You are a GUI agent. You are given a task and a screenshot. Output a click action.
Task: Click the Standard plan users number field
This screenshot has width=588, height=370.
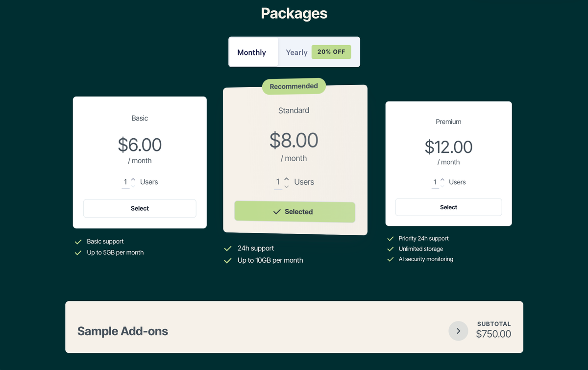click(x=278, y=182)
